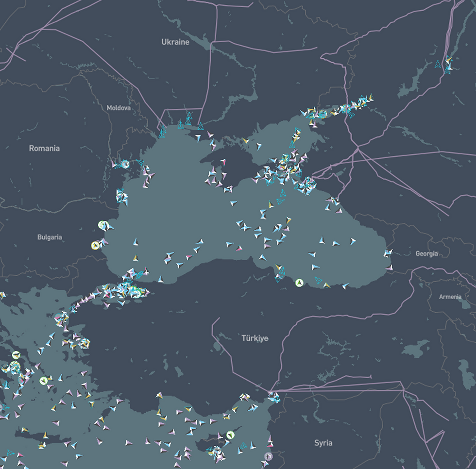Click the Bulgaria country label
The height and width of the screenshot is (469, 476).
coord(50,237)
